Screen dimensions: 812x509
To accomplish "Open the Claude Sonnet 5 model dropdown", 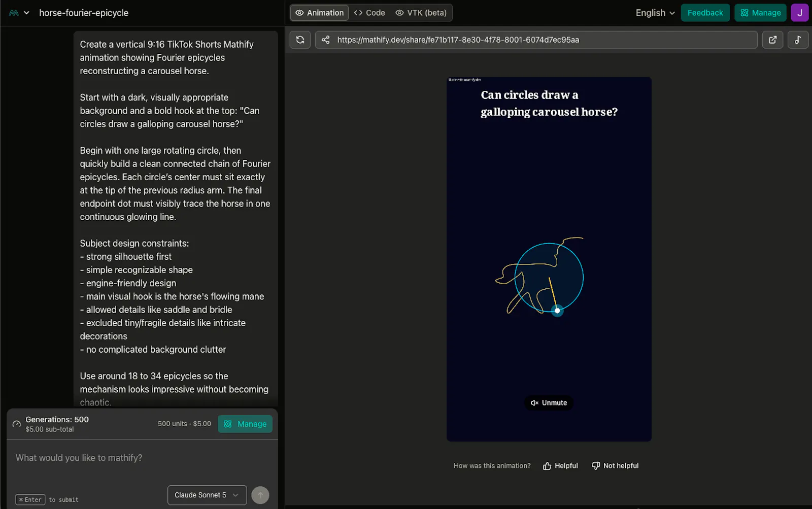I will 207,495.
